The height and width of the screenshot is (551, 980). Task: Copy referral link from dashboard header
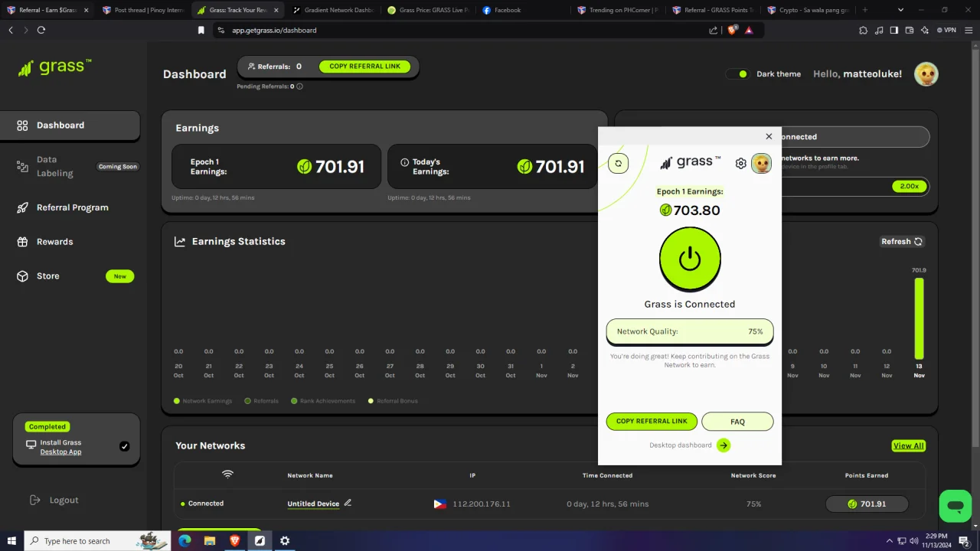click(364, 67)
